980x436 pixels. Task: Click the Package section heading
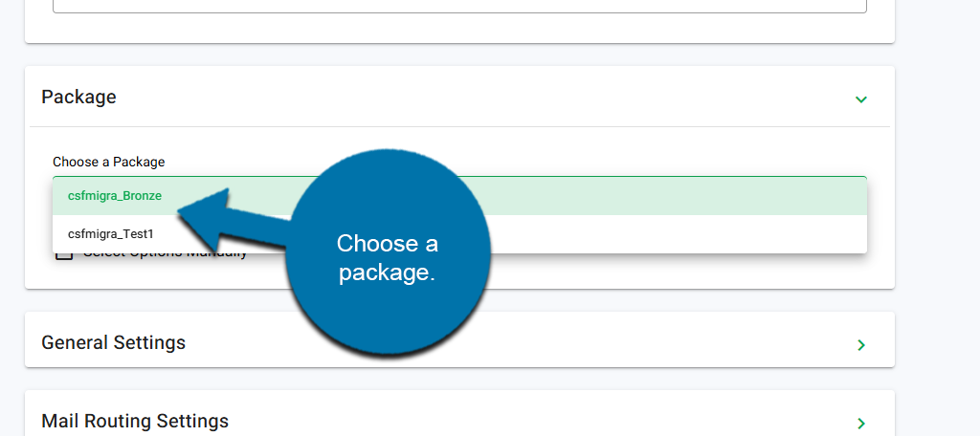(x=79, y=98)
